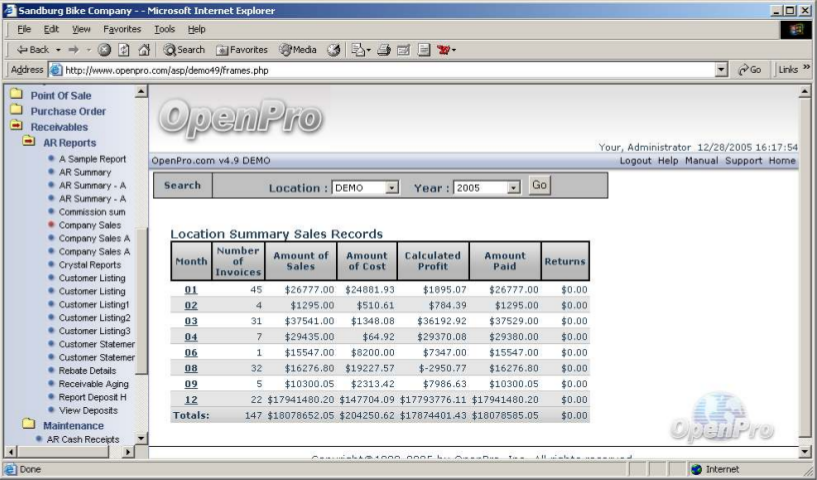Click the Refresh page icon
The width and height of the screenshot is (817, 480).
point(124,50)
